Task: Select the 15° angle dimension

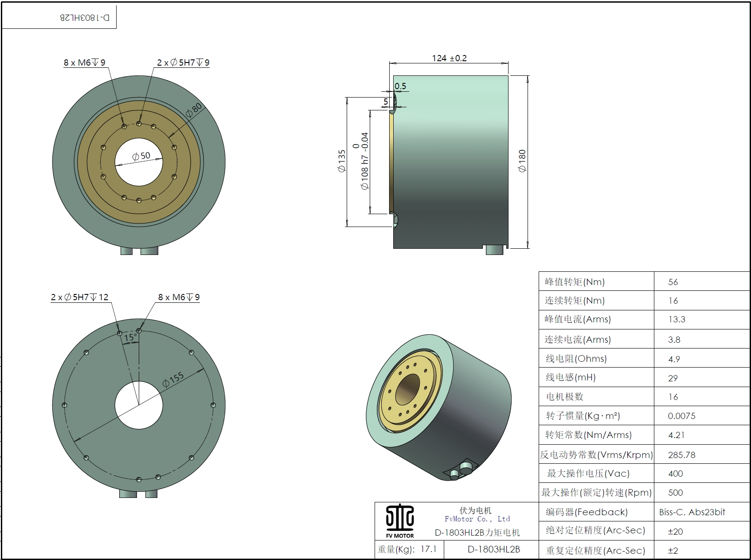Action: [130, 337]
